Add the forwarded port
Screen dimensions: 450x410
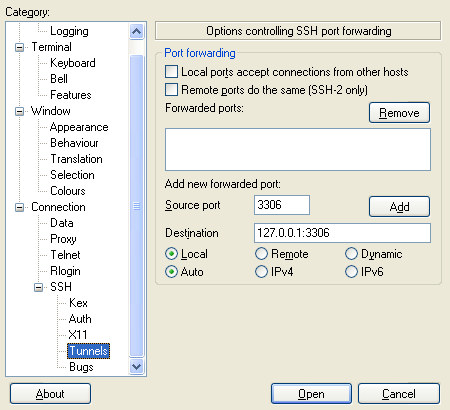click(x=399, y=207)
